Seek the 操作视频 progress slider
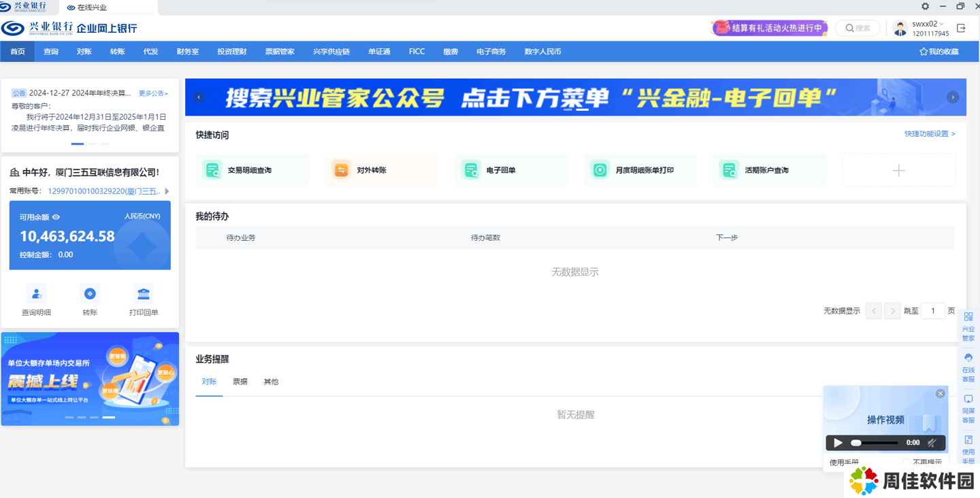The height and width of the screenshot is (498, 980). [875, 443]
